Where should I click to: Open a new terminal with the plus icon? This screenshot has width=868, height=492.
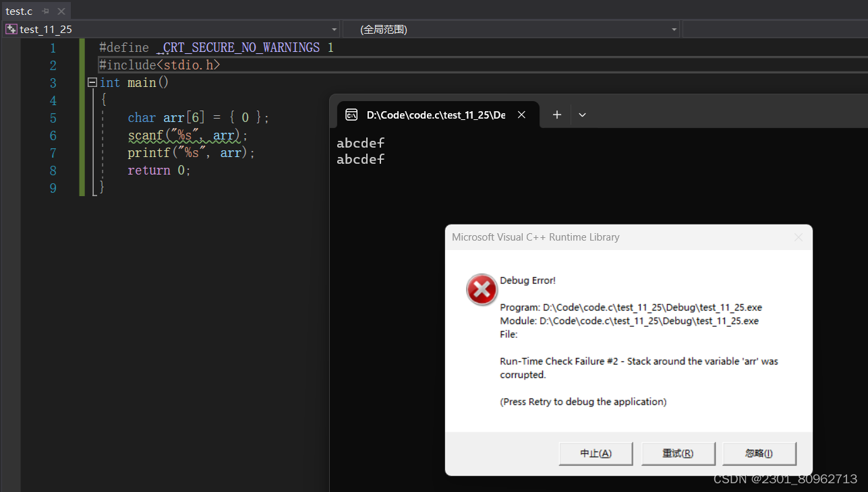tap(556, 115)
